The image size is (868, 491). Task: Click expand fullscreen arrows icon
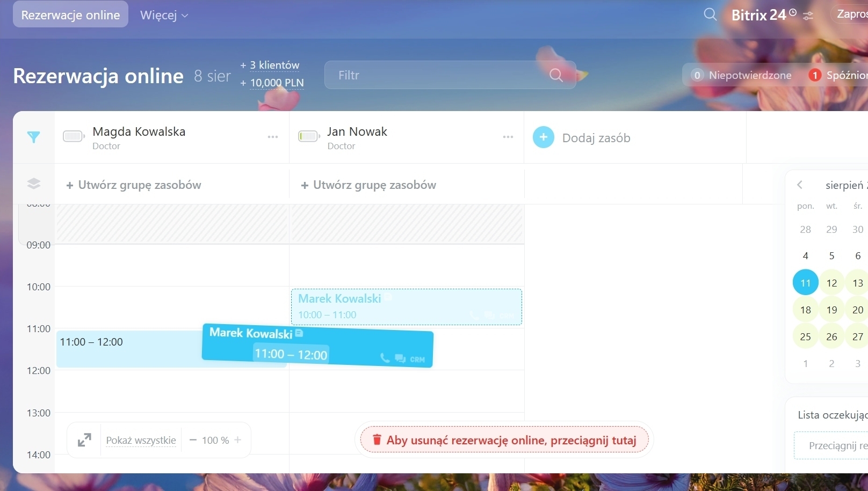(84, 440)
